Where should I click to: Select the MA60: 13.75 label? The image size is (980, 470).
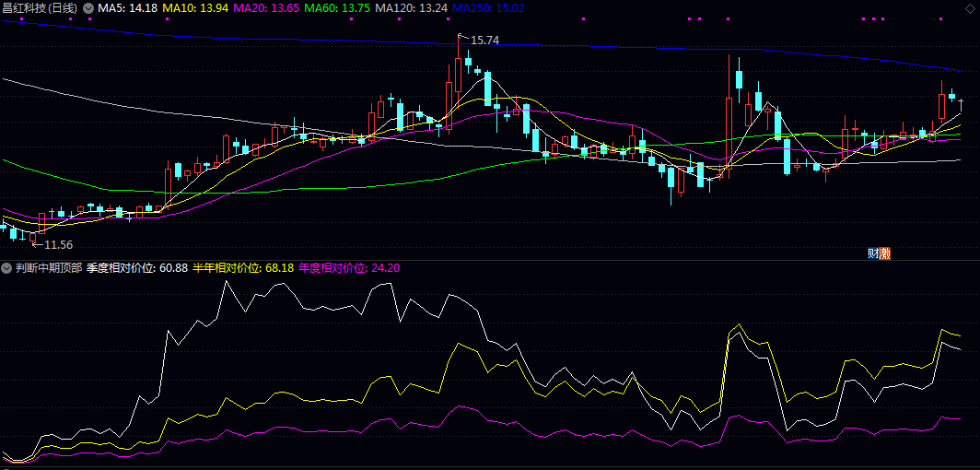(337, 8)
